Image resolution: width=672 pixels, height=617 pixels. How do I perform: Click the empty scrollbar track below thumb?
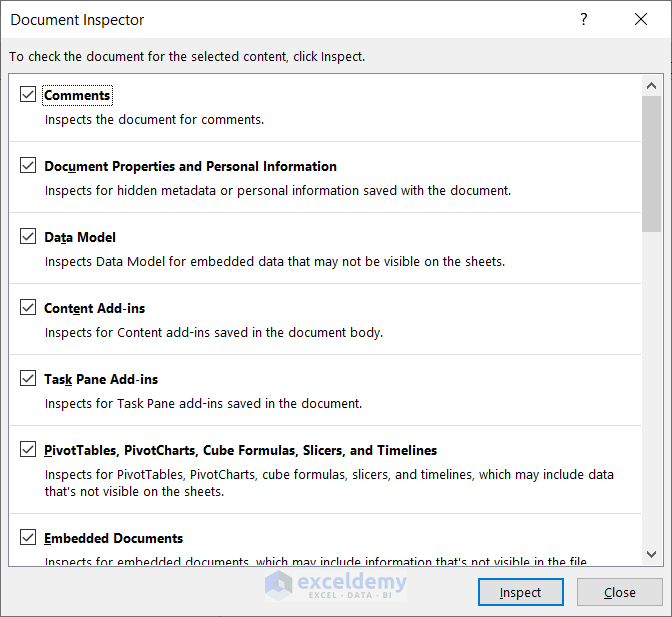[651, 400]
